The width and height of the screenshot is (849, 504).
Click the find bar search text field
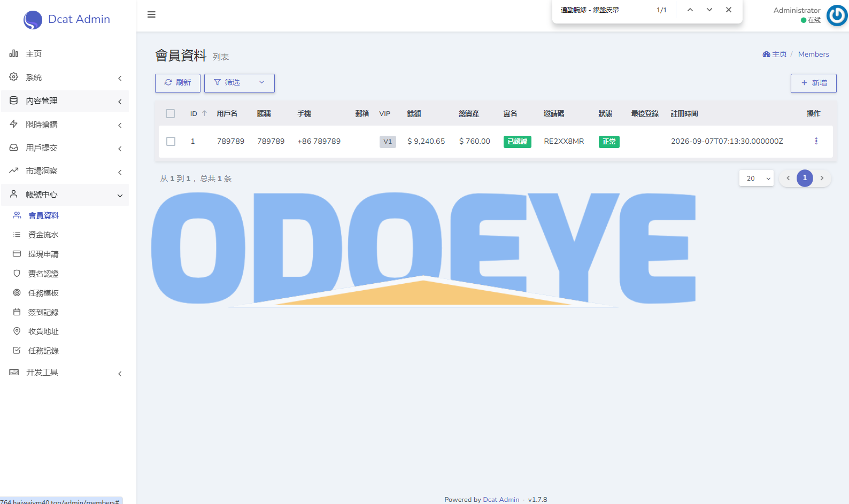click(x=604, y=10)
